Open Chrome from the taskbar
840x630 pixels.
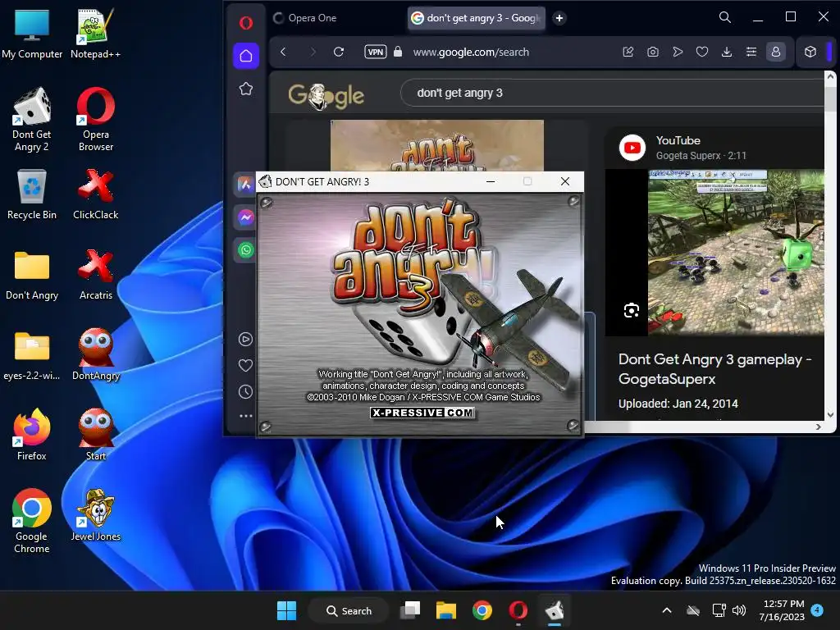(482, 610)
